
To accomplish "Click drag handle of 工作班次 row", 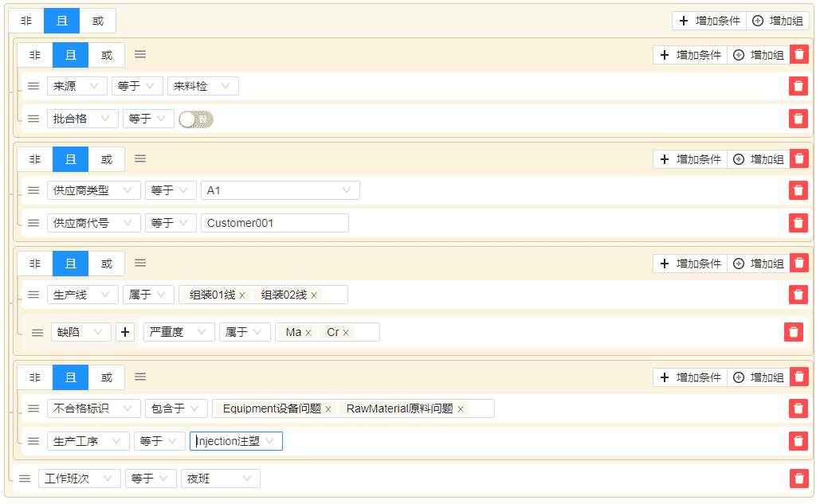I will click(x=25, y=479).
